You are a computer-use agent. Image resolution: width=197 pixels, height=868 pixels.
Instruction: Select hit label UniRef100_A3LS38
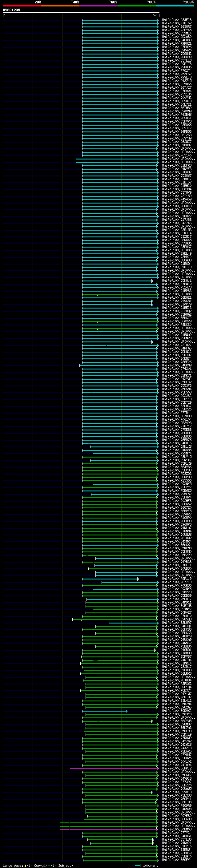[x=177, y=796]
